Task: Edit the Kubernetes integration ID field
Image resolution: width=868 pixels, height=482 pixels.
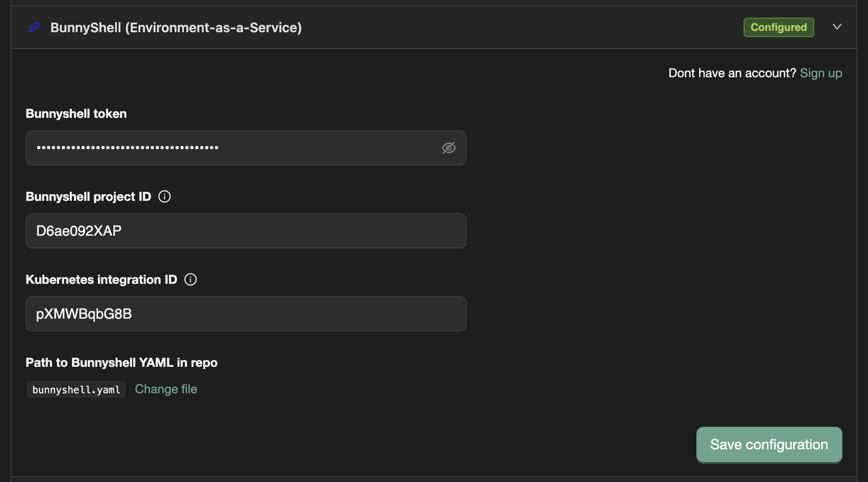Action: pos(246,314)
